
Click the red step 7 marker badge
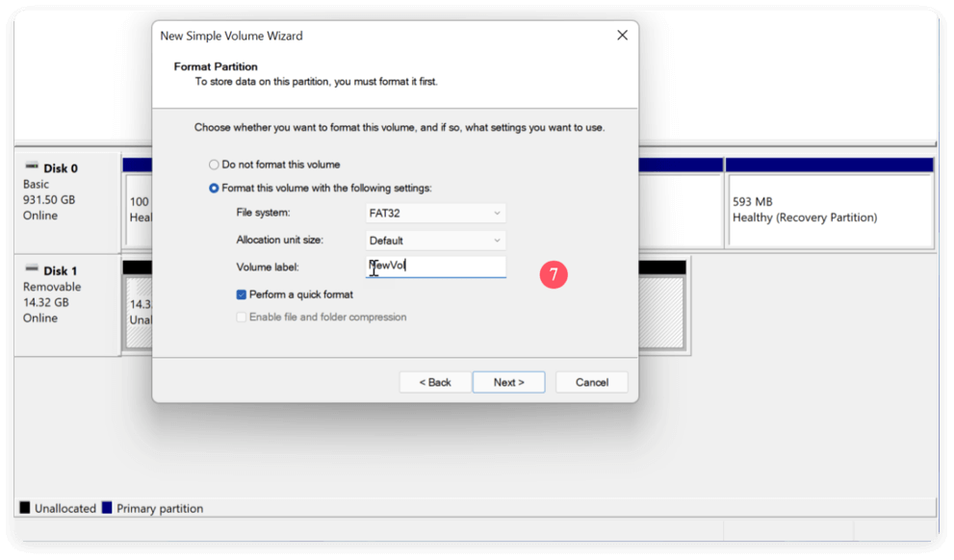tap(554, 275)
